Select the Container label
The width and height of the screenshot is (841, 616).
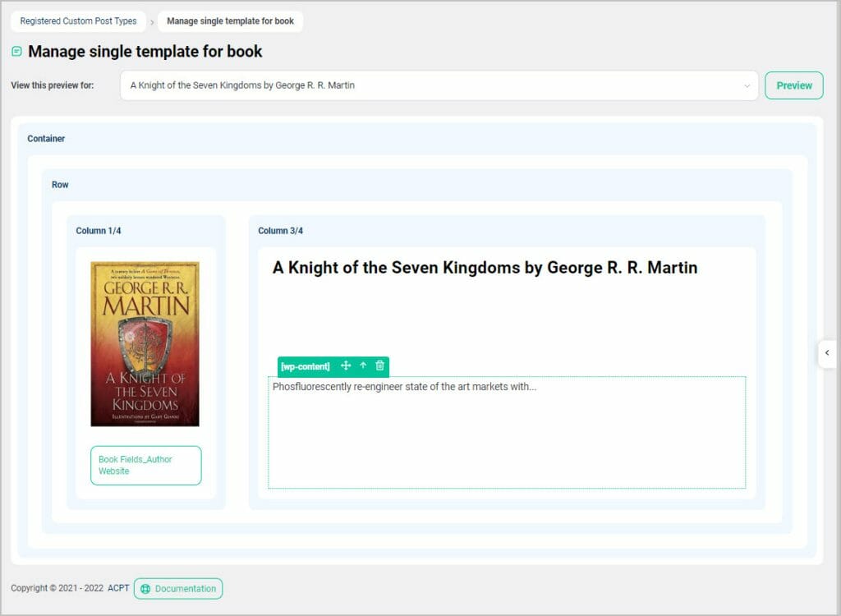point(46,139)
